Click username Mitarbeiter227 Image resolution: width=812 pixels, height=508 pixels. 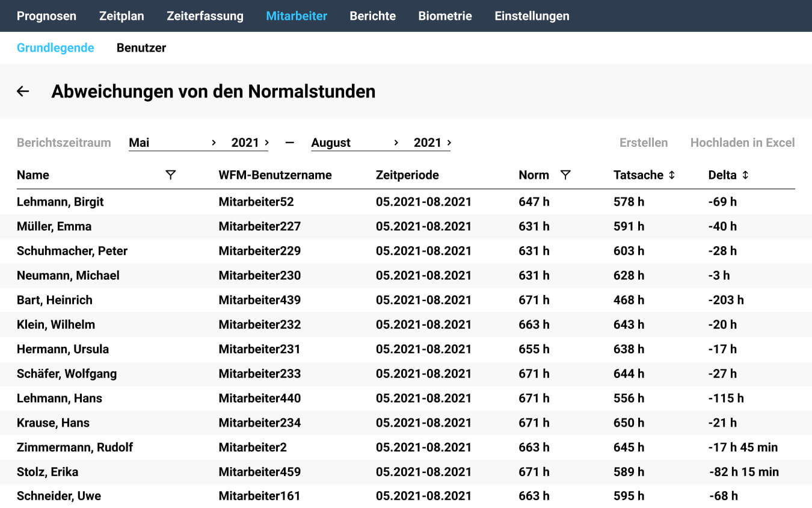click(260, 226)
